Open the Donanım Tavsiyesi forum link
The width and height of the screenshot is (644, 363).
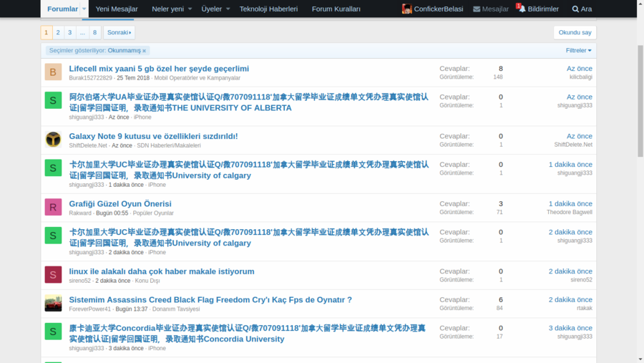tap(176, 309)
